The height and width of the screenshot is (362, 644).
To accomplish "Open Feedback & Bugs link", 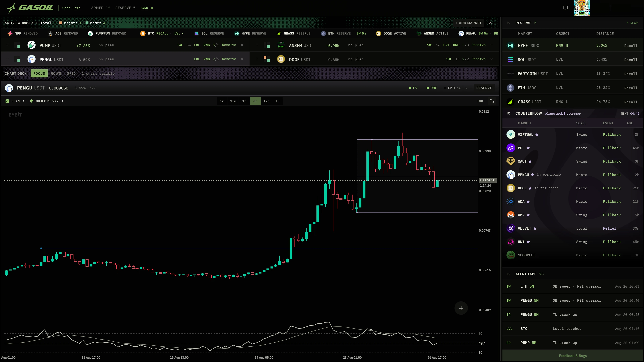I will click(573, 356).
